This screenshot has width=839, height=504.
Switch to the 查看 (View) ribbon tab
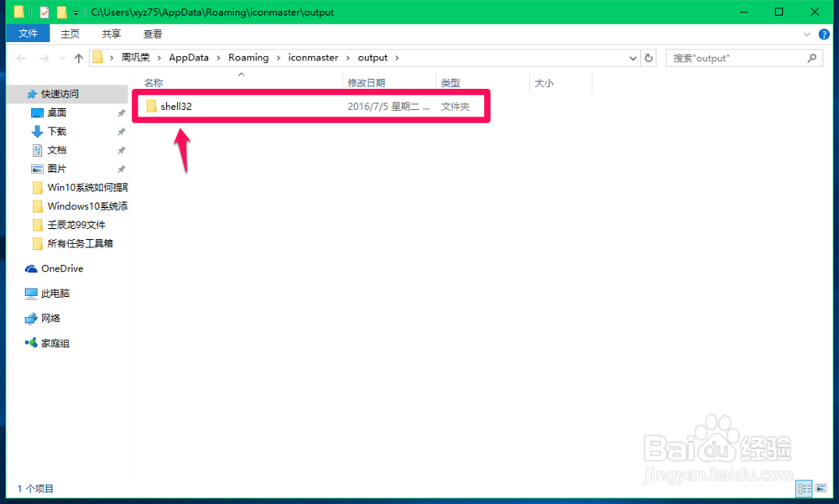152,33
